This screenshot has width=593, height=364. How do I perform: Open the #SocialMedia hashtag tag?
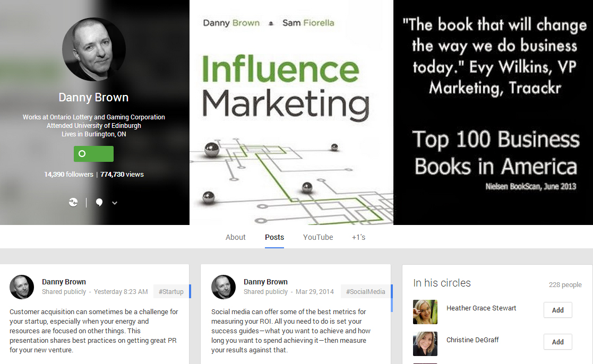pos(366,291)
